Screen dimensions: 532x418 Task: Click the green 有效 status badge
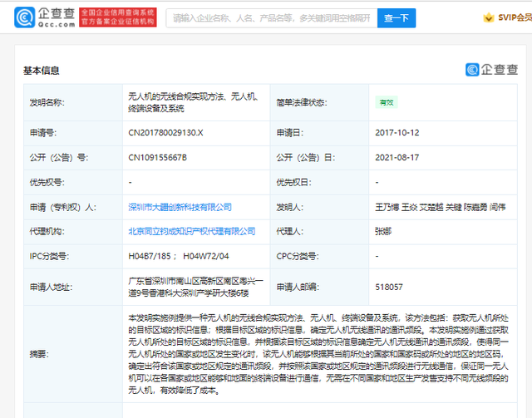(387, 103)
